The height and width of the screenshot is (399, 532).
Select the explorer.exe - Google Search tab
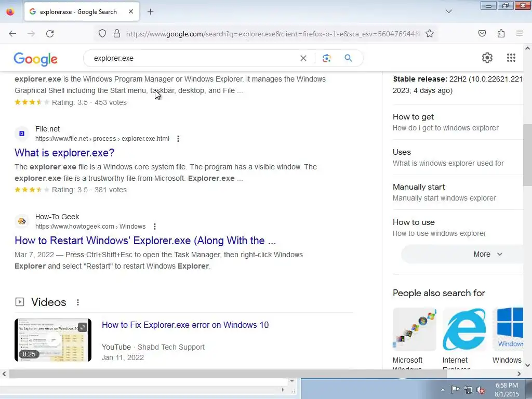click(x=78, y=12)
